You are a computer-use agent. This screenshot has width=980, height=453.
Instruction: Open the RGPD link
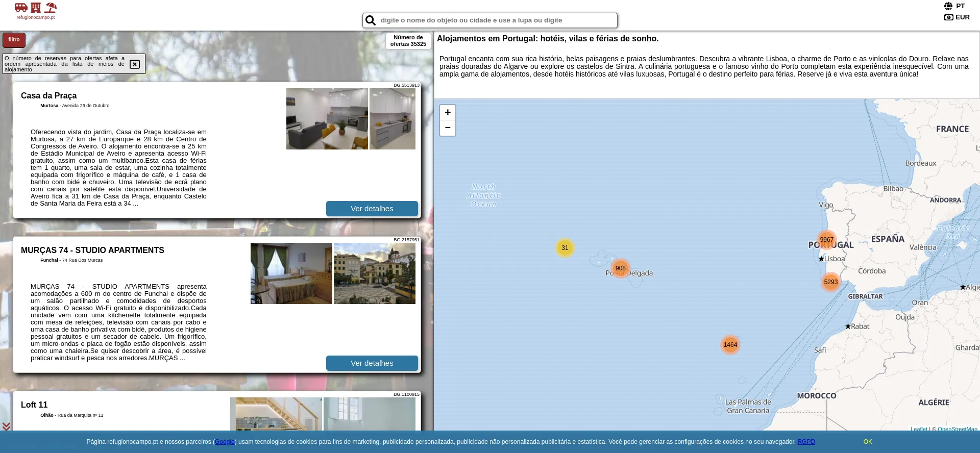pos(806,442)
